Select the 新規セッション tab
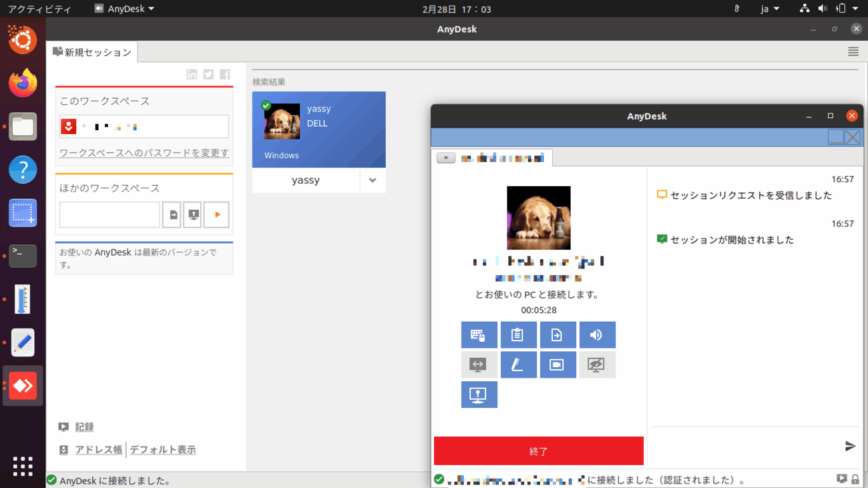This screenshot has width=868, height=488. click(92, 52)
